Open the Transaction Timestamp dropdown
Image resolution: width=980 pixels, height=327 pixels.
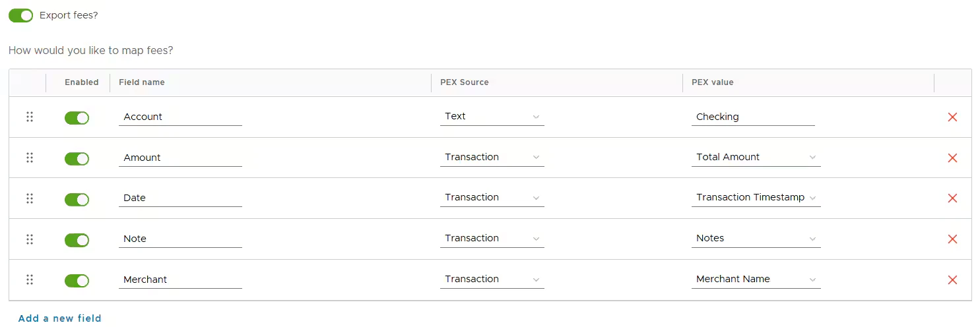pos(756,198)
